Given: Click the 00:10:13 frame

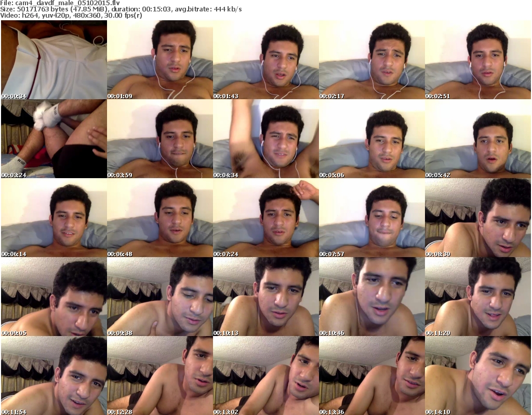Looking at the screenshot, I should (x=265, y=297).
